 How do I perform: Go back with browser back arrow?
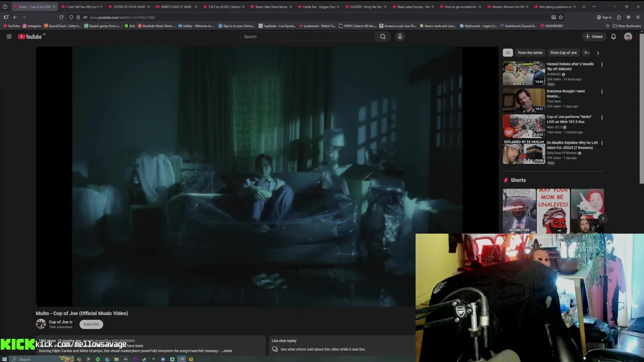click(x=15, y=17)
